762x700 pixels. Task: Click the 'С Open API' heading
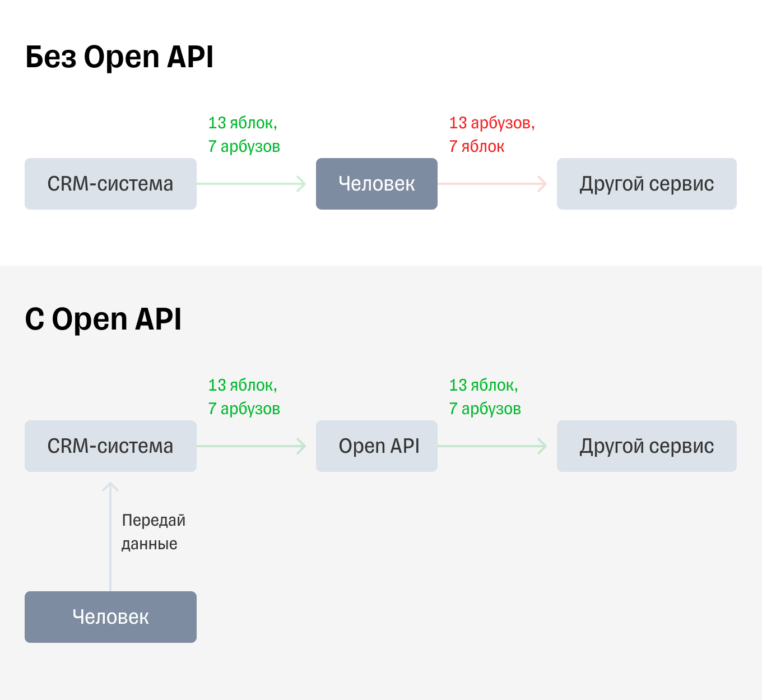(x=103, y=319)
